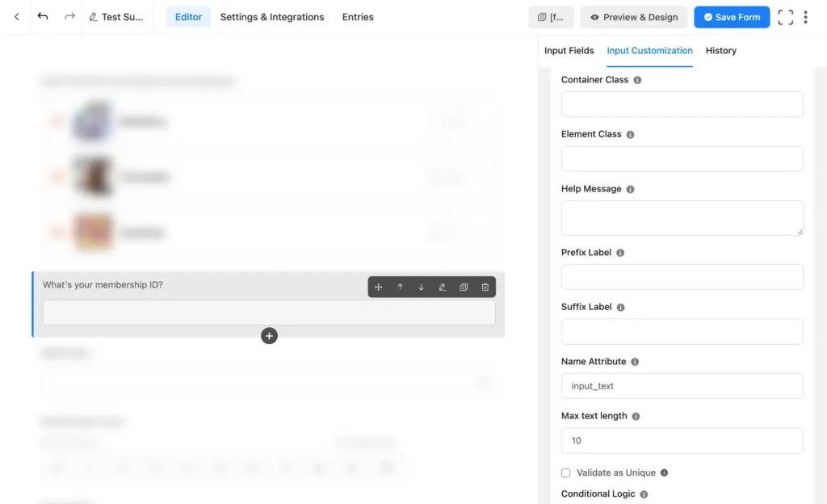Show Name Attribute info tooltip
The image size is (827, 504).
635,362
